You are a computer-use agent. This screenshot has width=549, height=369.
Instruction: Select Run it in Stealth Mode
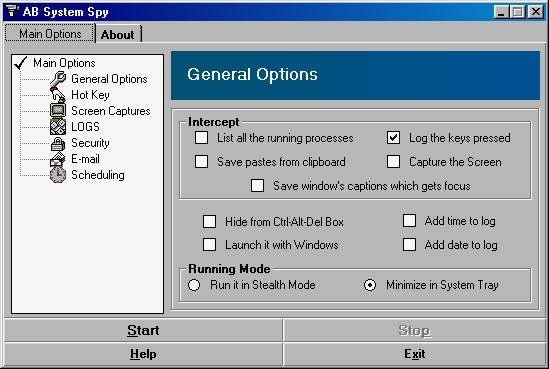coord(194,285)
